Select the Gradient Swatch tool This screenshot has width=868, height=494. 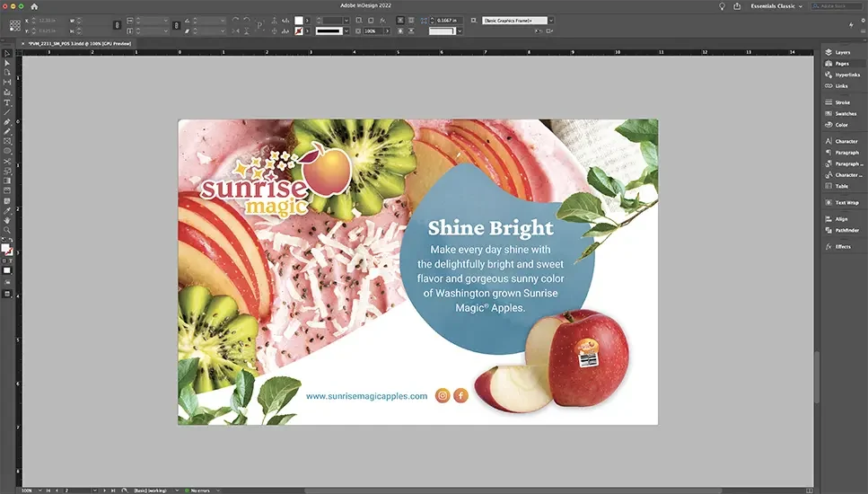tap(7, 181)
